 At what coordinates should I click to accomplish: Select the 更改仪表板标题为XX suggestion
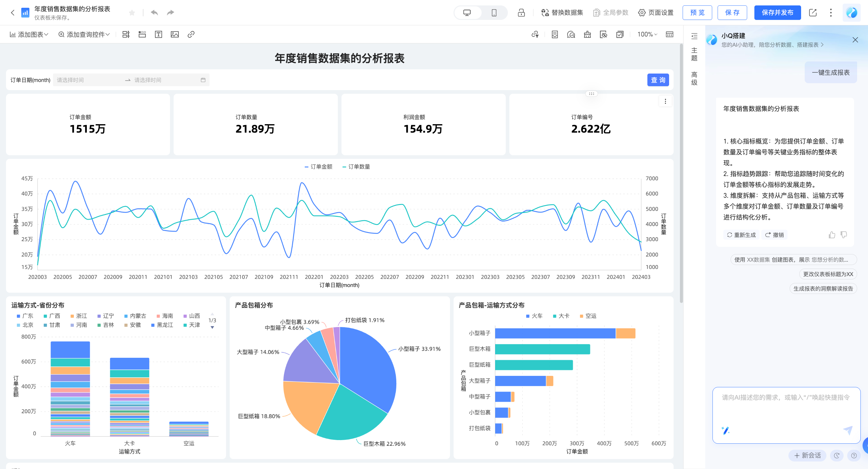point(828,274)
